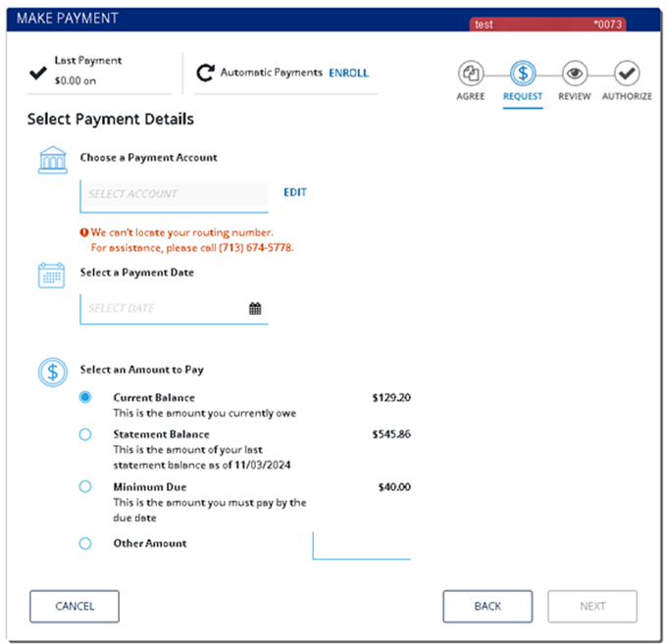Click the Request step dollar icon
Viewport: 666px width, 644px height.
tap(523, 74)
